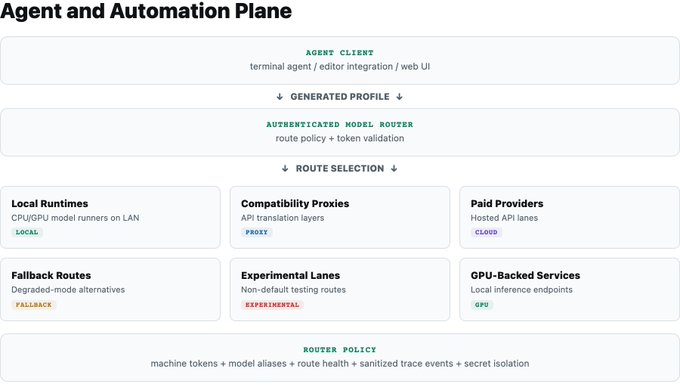The height and width of the screenshot is (387, 680).
Task: Click the arrow right of ROUTE SELECTION
Action: point(394,168)
